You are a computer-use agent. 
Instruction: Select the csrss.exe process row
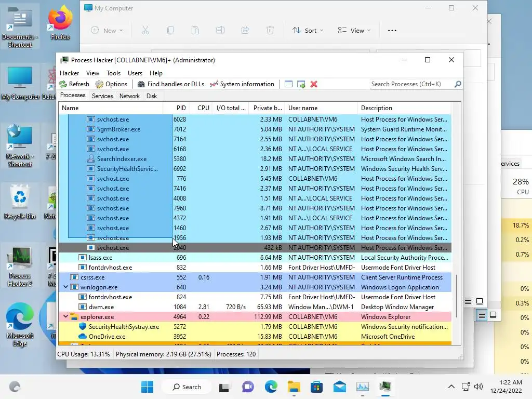pos(255,277)
